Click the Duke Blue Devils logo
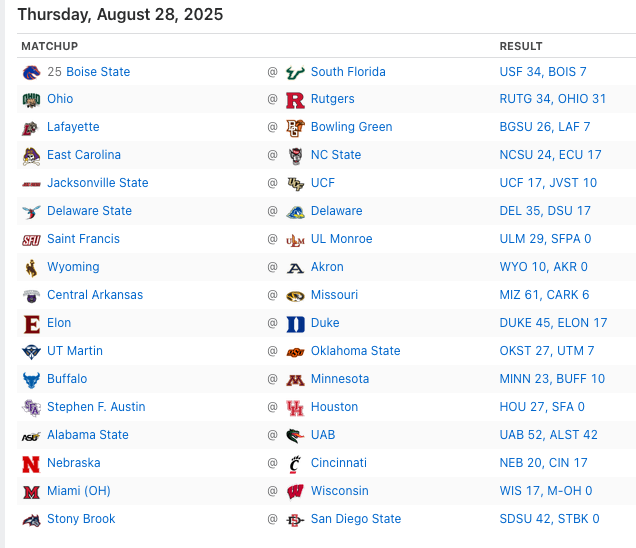Screen dimensions: 636x548 click(295, 324)
